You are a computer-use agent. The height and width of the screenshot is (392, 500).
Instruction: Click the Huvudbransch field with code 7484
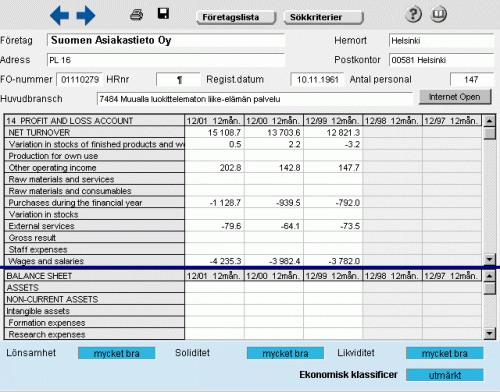(255, 99)
